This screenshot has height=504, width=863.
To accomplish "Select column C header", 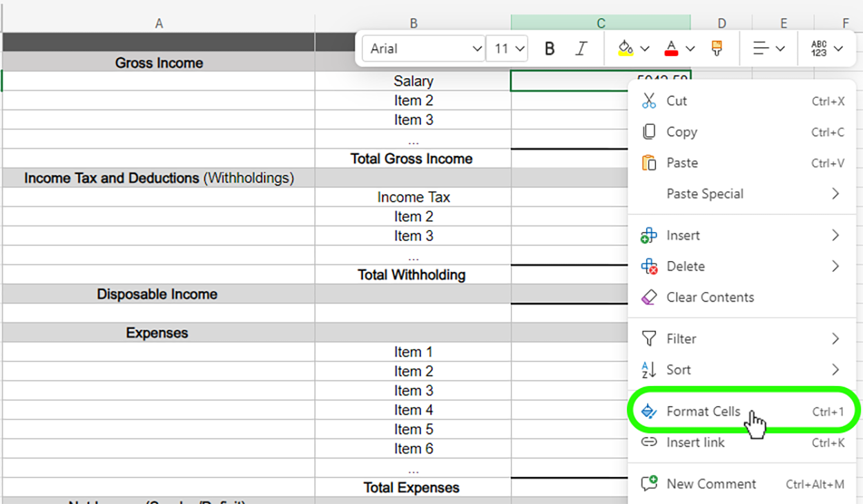I will [x=601, y=23].
